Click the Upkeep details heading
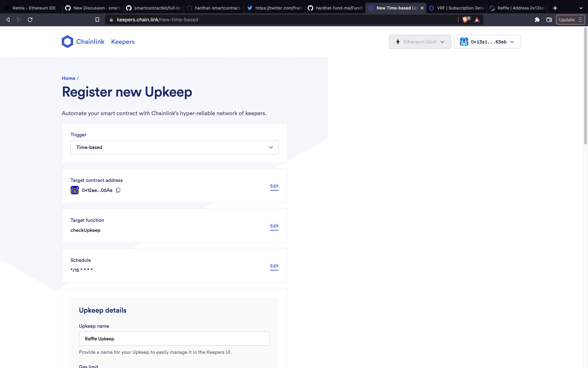This screenshot has height=368, width=588. 103,310
